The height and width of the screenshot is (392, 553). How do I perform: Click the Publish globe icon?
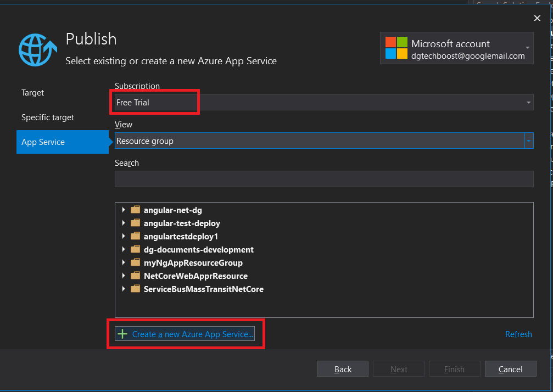[x=37, y=50]
